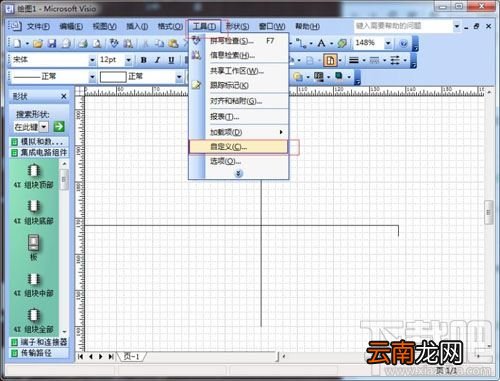This screenshot has height=381, width=500.
Task: Click the green stamp tool icon
Action: pos(342,43)
